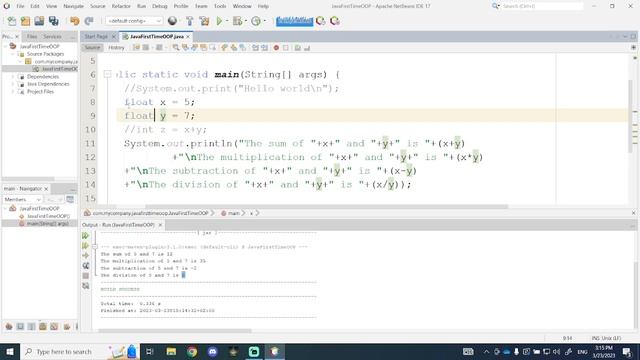Collapse the JavaFirstTimeOOP project node
Image resolution: width=640 pixels, height=360 pixels.
coord(5,46)
